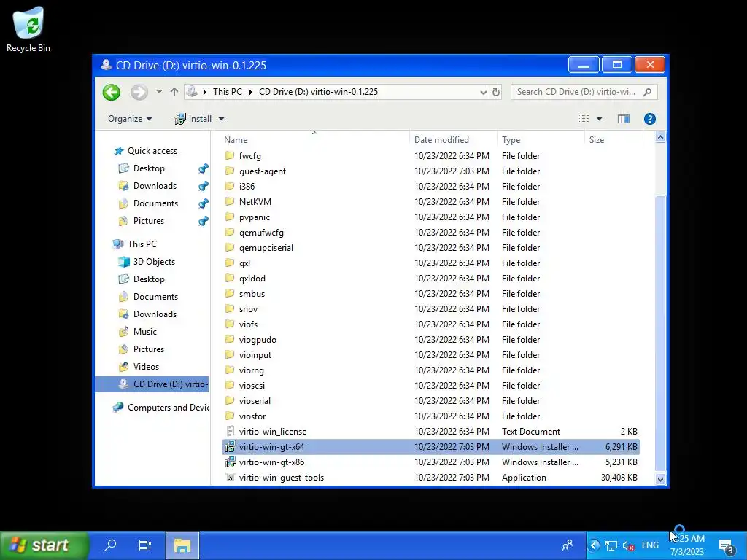Viewport: 747px width, 560px height.
Task: Toggle the preview pane
Action: (624, 119)
